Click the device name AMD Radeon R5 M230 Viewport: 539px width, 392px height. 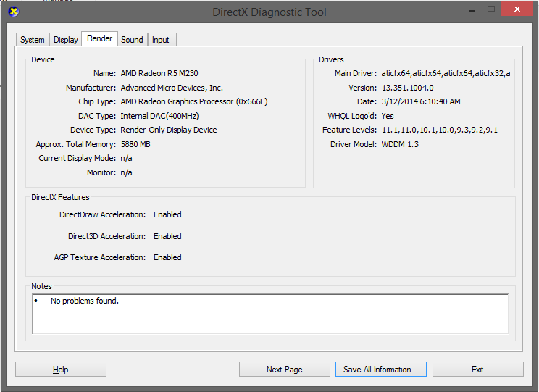pos(159,73)
